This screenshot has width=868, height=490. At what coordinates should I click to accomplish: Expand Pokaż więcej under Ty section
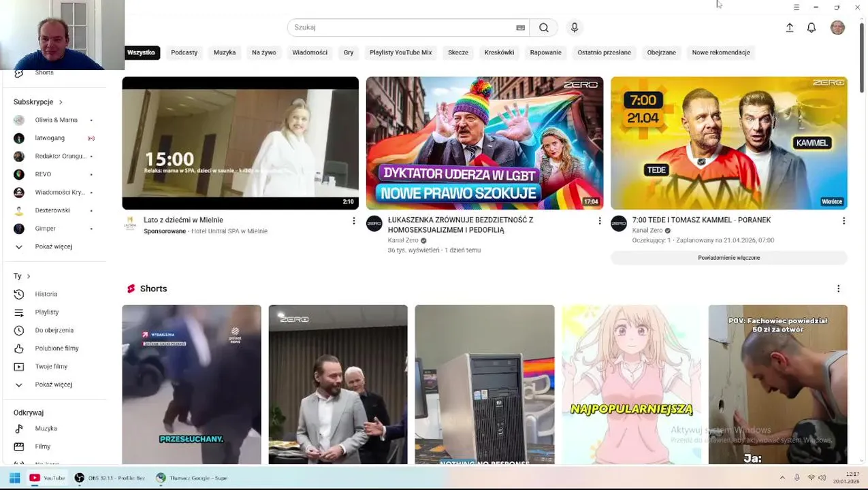pyautogui.click(x=53, y=385)
